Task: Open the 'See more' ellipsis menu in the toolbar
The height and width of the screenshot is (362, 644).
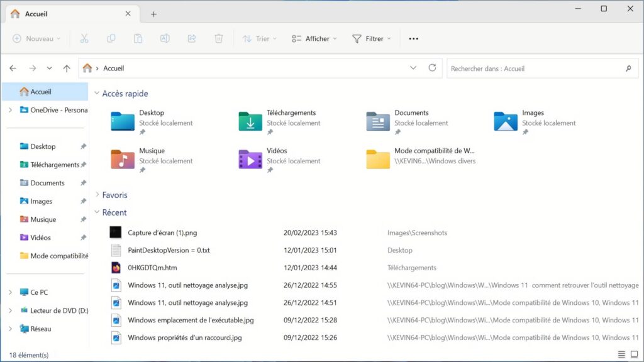Action: (413, 38)
